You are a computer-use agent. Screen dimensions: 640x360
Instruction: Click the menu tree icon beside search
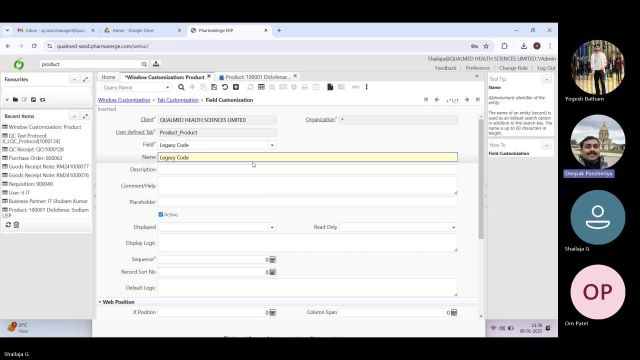pyautogui.click(x=156, y=64)
